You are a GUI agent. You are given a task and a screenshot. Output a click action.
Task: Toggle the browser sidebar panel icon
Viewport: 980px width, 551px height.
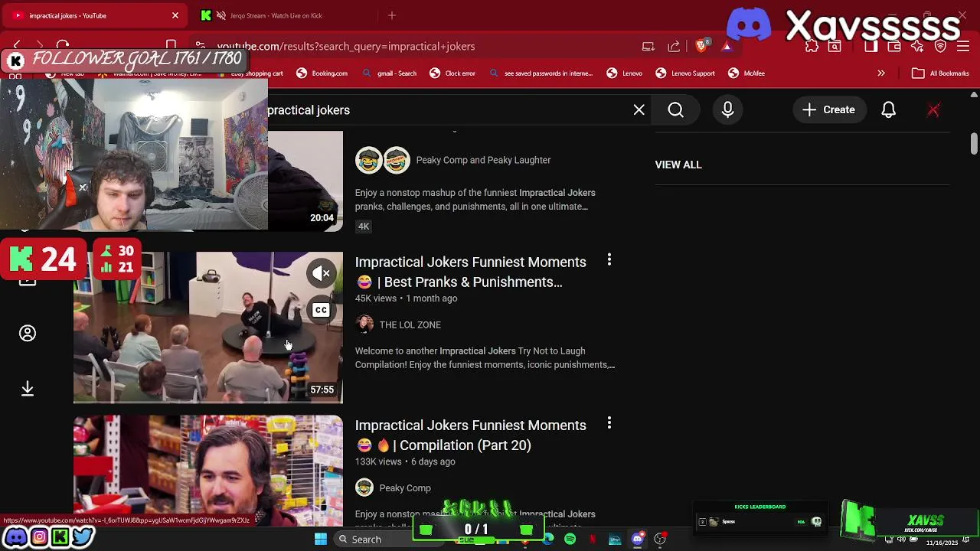click(871, 47)
